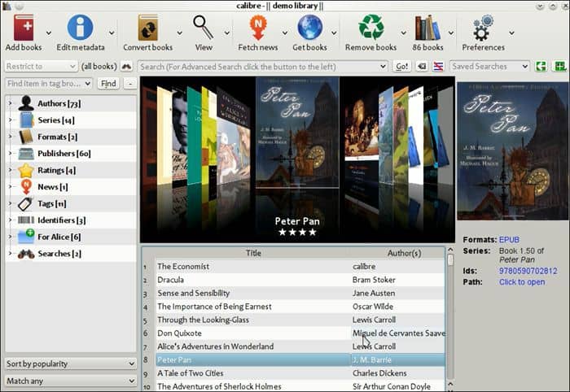Expand the Tags tree arrow

10,203
